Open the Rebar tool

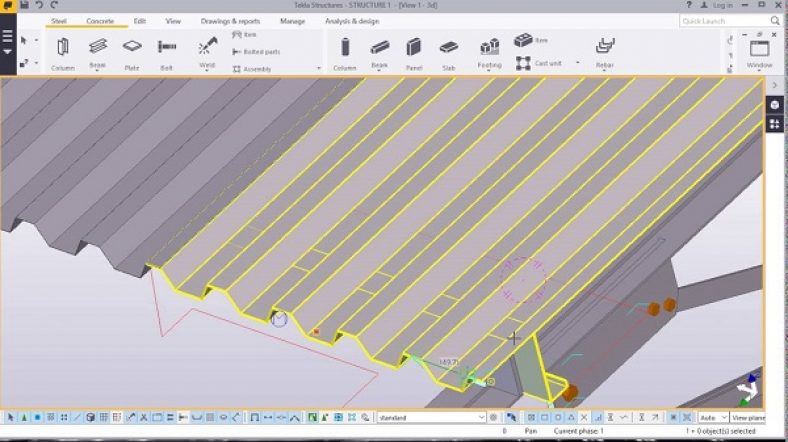[604, 50]
